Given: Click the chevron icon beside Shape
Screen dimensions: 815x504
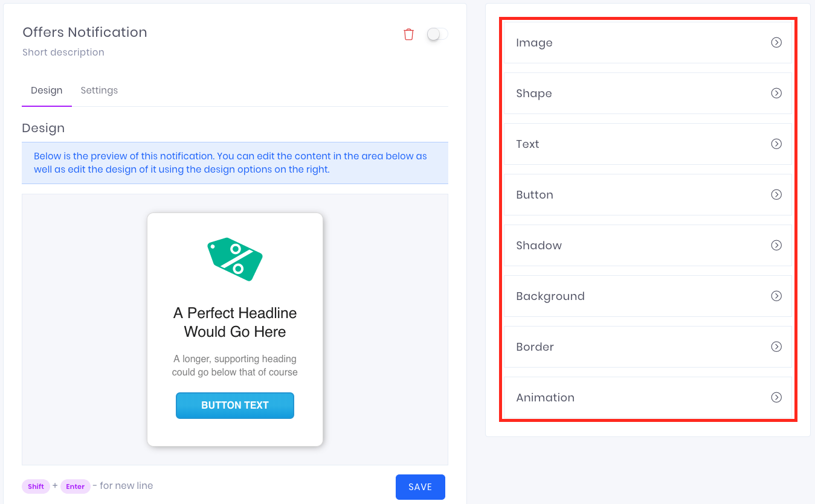Looking at the screenshot, I should [x=776, y=93].
